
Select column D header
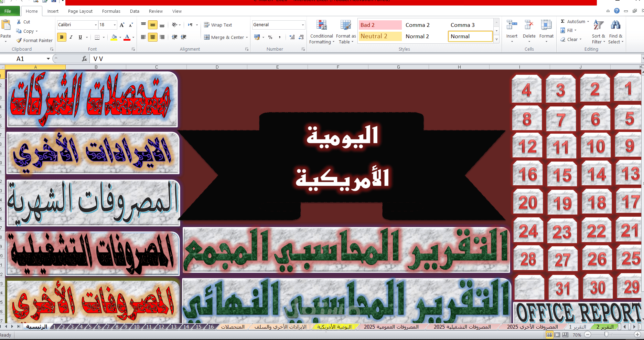[217, 67]
